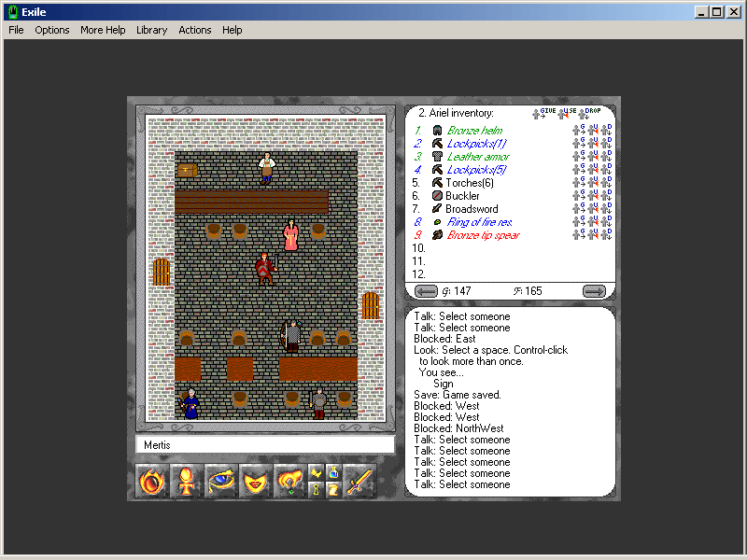Show previous character's inventory with left arrow
The height and width of the screenshot is (560, 747).
(x=426, y=291)
